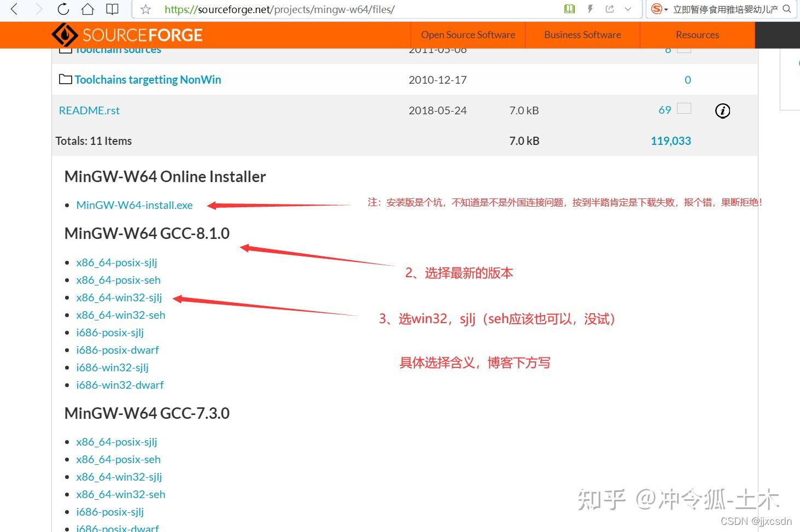Image resolution: width=800 pixels, height=532 pixels.
Task: Click the lightning turbo icon
Action: tap(589, 9)
